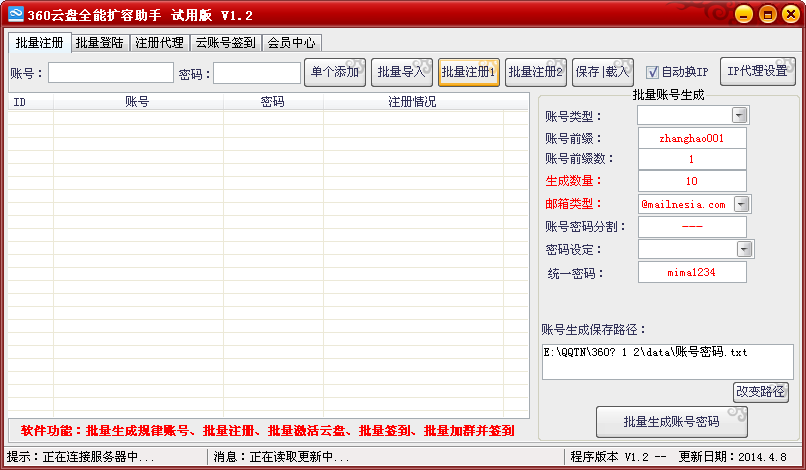This screenshot has height=470, width=806.
Task: Click the 账号生成保存路径 text box
Action: [668, 362]
